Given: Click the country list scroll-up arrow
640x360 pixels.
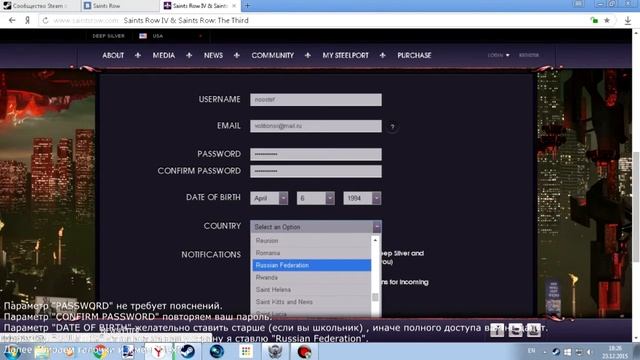Looking at the screenshot, I should coord(375,240).
